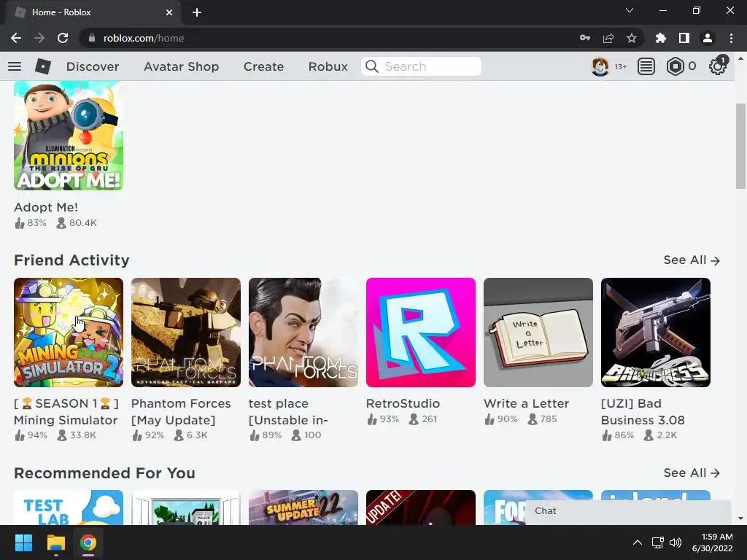Open Bad Business gun thumbnail
The height and width of the screenshot is (560, 747).
(x=656, y=332)
